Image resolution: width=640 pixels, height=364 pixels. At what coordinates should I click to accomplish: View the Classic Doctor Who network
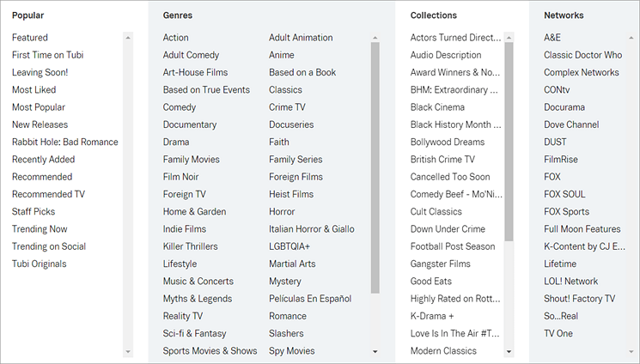coord(582,55)
